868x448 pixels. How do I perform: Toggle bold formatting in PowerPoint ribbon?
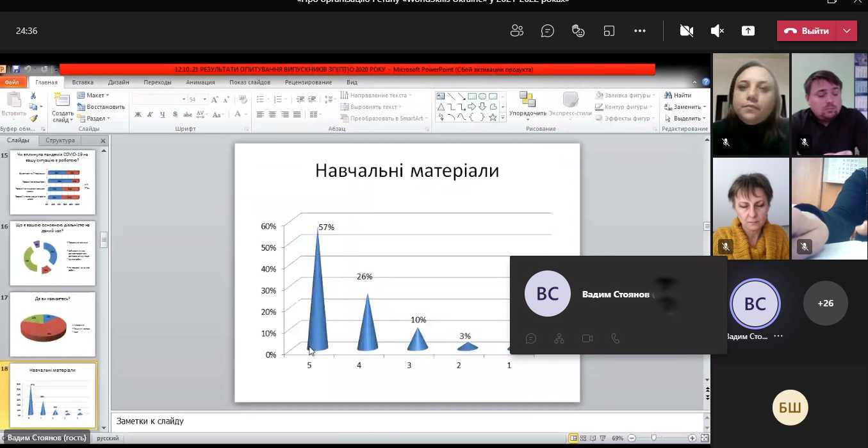tap(138, 115)
